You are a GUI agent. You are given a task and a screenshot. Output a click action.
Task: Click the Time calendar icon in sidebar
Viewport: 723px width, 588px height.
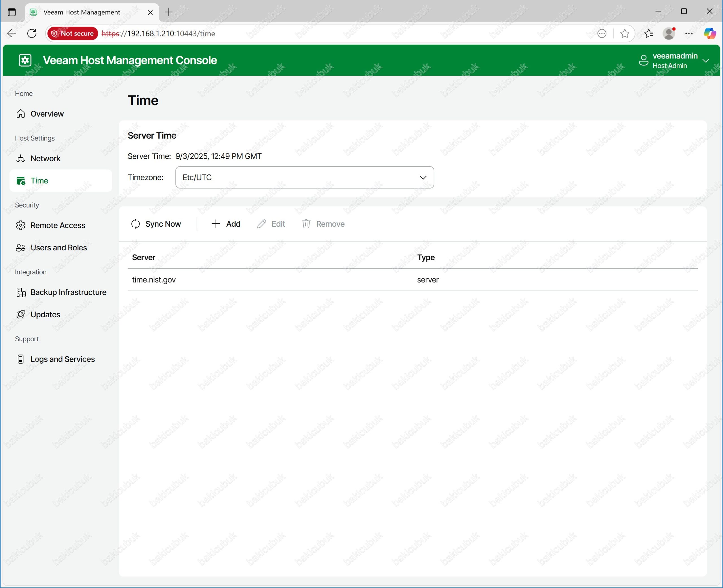21,181
